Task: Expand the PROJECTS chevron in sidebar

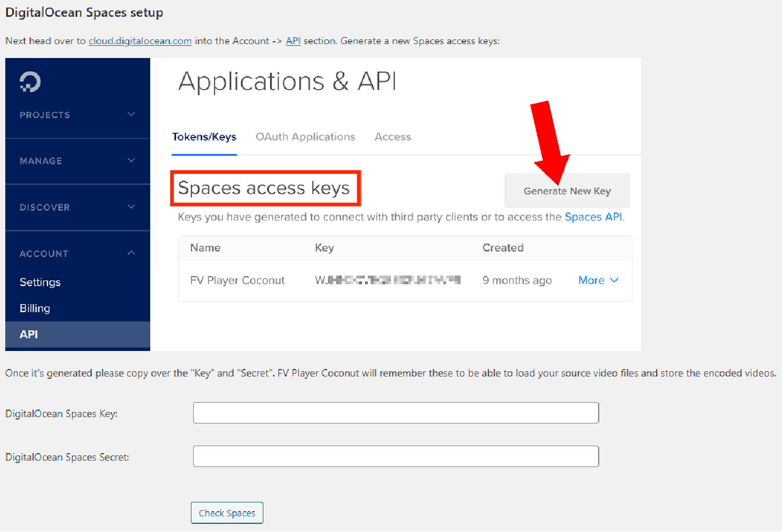Action: point(131,114)
